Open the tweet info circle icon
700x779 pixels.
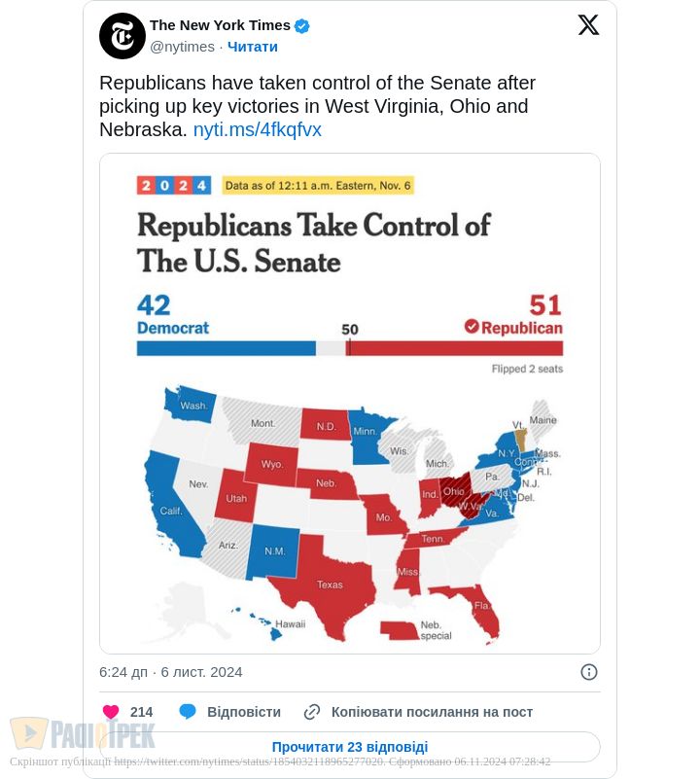[x=588, y=672]
